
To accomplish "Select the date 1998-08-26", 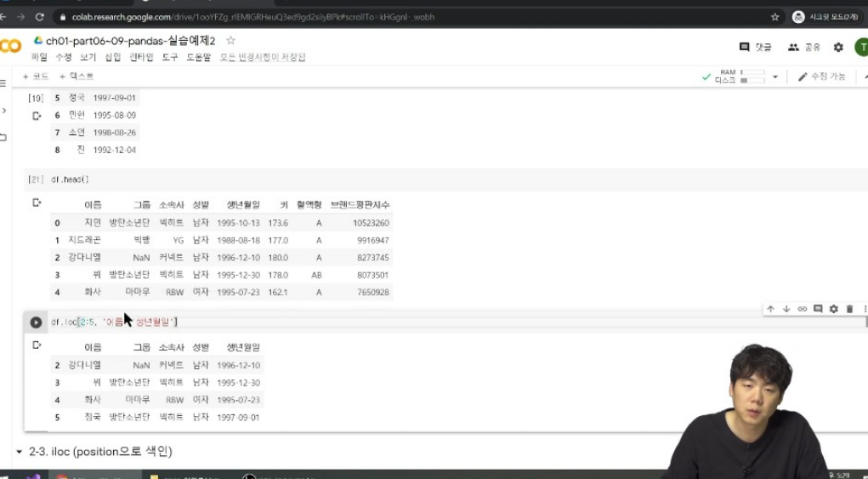I will click(x=114, y=133).
